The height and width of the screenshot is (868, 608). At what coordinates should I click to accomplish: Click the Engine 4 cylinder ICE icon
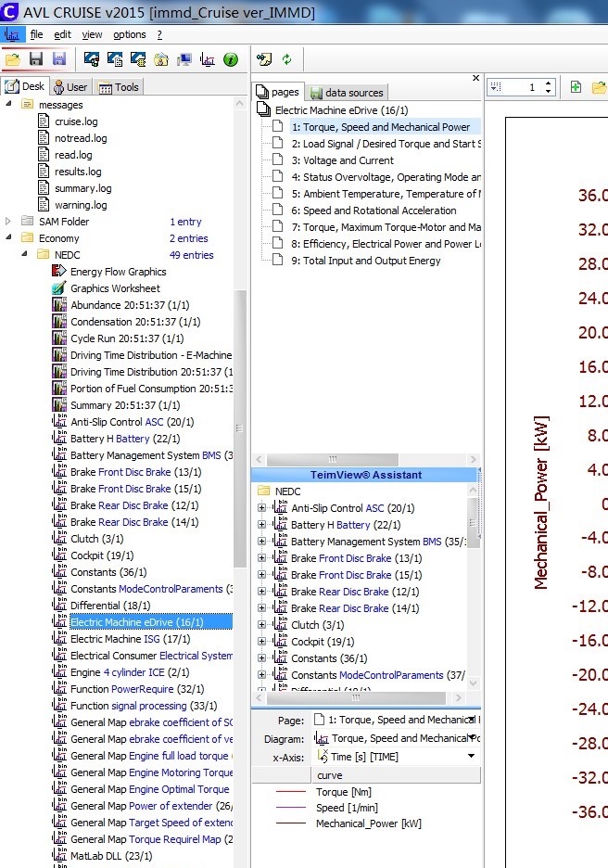click(59, 672)
